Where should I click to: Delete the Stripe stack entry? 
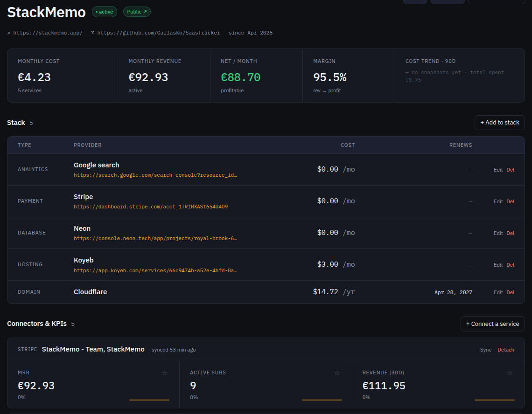click(x=510, y=201)
